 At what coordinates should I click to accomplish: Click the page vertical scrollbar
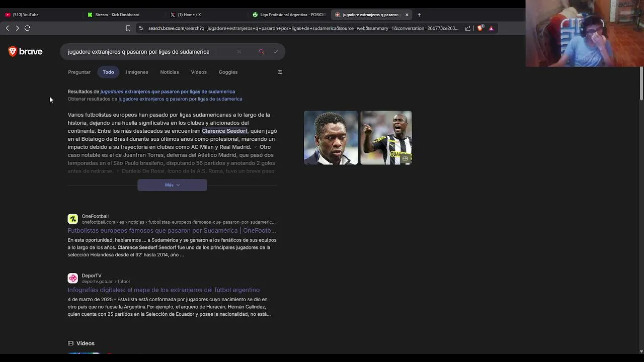click(x=641, y=83)
